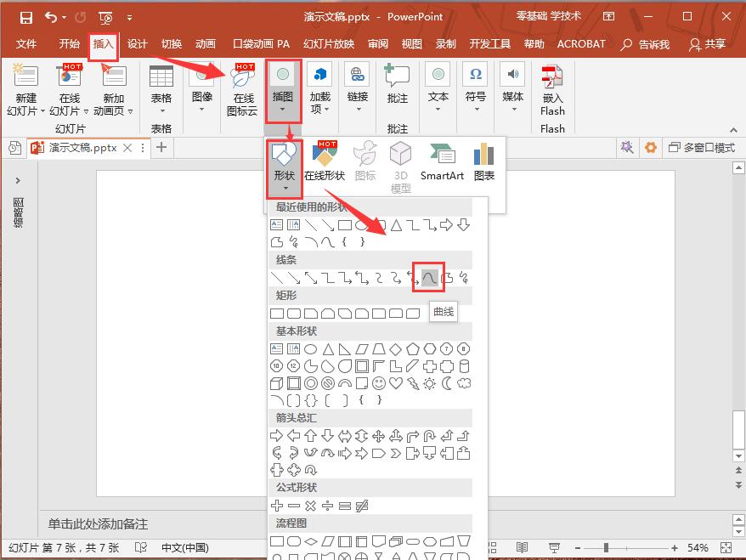Collapse the ribbon with the chevron

pos(733,129)
